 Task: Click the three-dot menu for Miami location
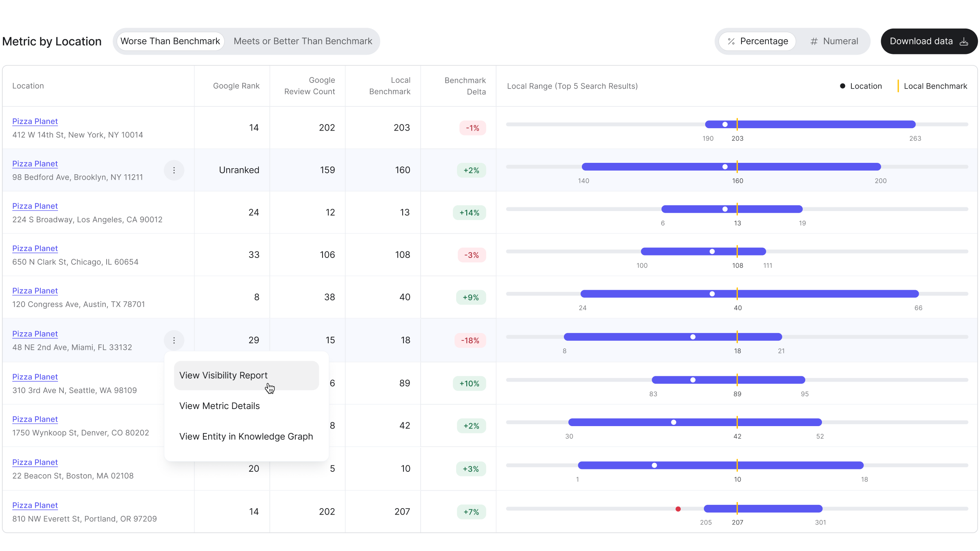(x=174, y=340)
